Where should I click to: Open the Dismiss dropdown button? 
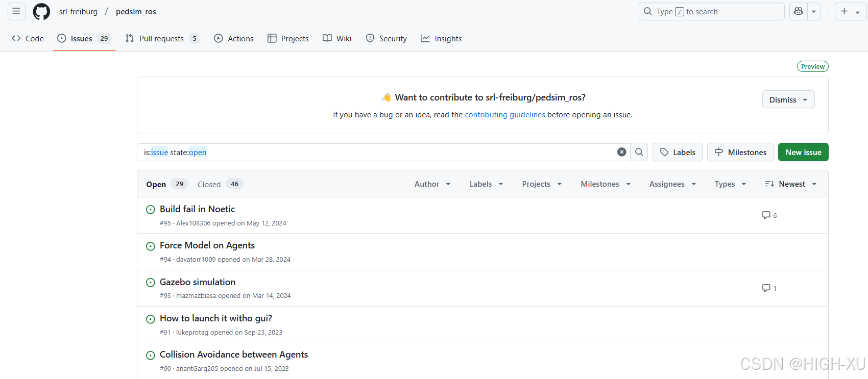(x=788, y=99)
